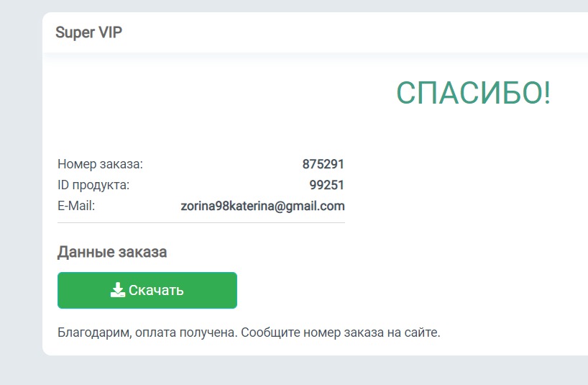Click the word Скачать on the button

point(156,291)
